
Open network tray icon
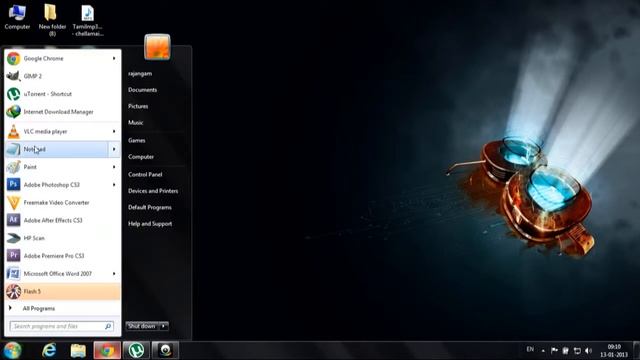(577, 351)
